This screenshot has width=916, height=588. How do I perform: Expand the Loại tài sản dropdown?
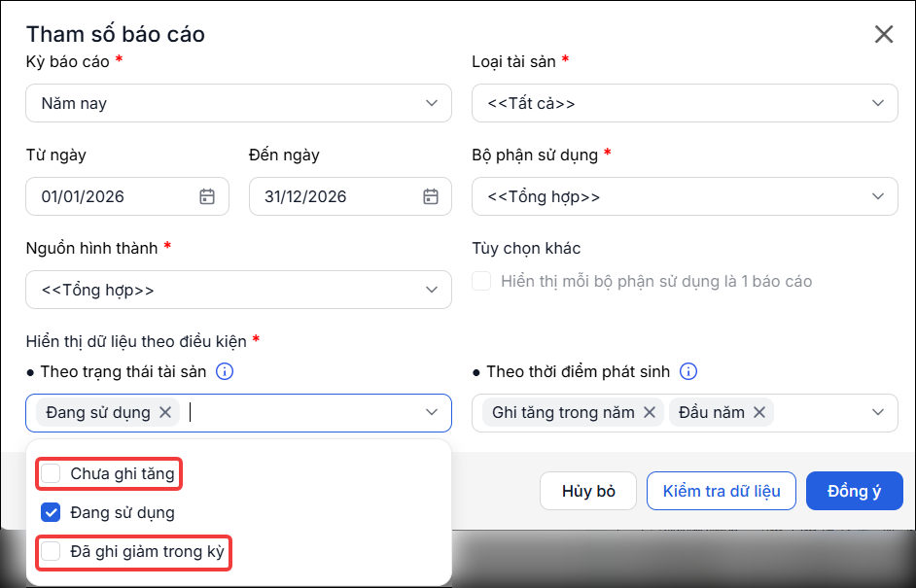coord(685,103)
